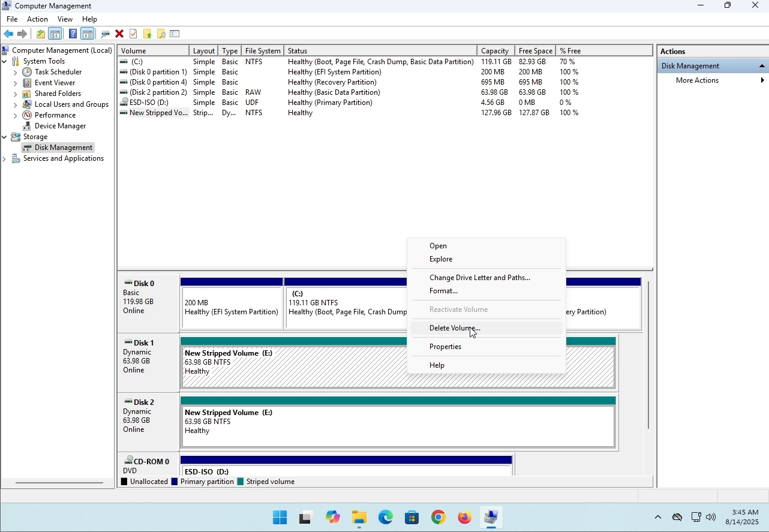Select Performance in the console tree
The width and height of the screenshot is (769, 532).
[55, 115]
